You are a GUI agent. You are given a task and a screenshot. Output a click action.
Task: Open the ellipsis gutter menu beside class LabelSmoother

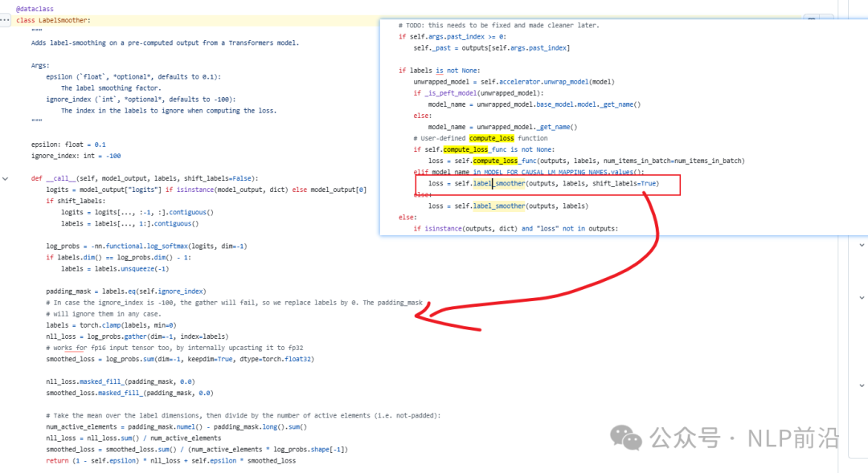click(x=5, y=20)
